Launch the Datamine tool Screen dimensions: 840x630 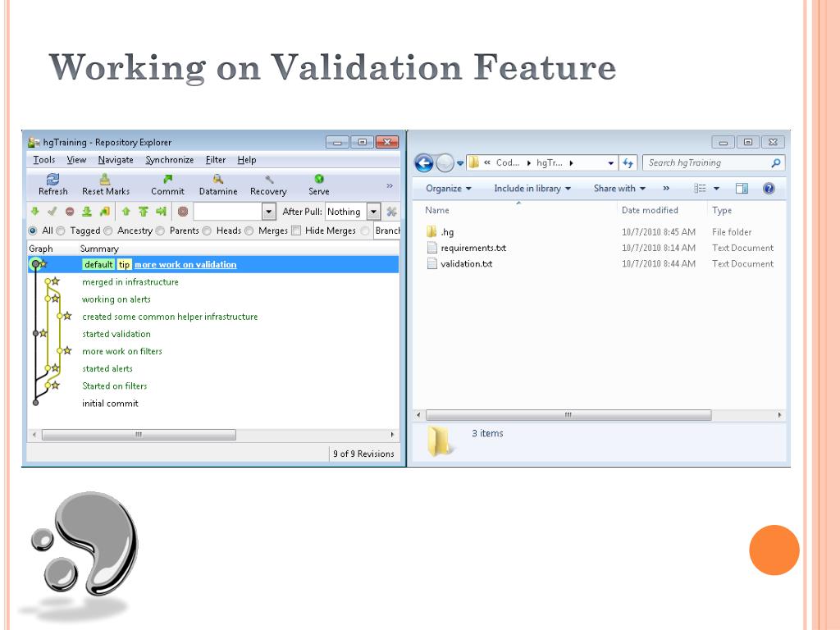click(217, 179)
